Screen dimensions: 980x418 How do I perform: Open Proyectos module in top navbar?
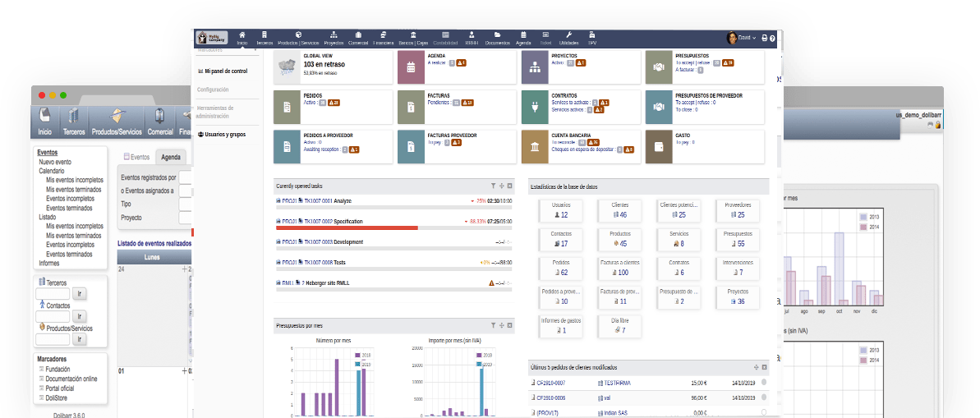334,38
